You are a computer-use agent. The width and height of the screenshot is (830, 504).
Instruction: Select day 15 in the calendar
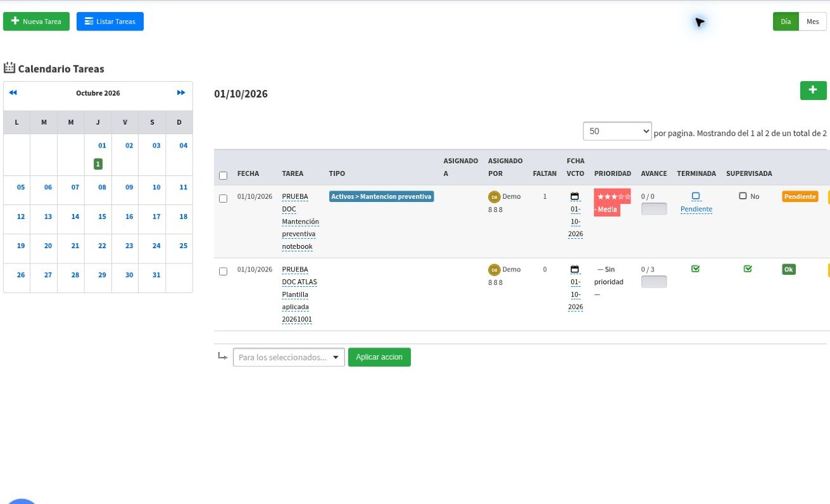[x=102, y=217]
